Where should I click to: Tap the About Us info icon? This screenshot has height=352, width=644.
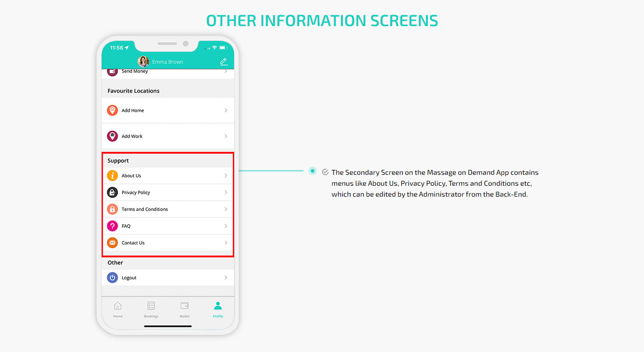click(112, 176)
